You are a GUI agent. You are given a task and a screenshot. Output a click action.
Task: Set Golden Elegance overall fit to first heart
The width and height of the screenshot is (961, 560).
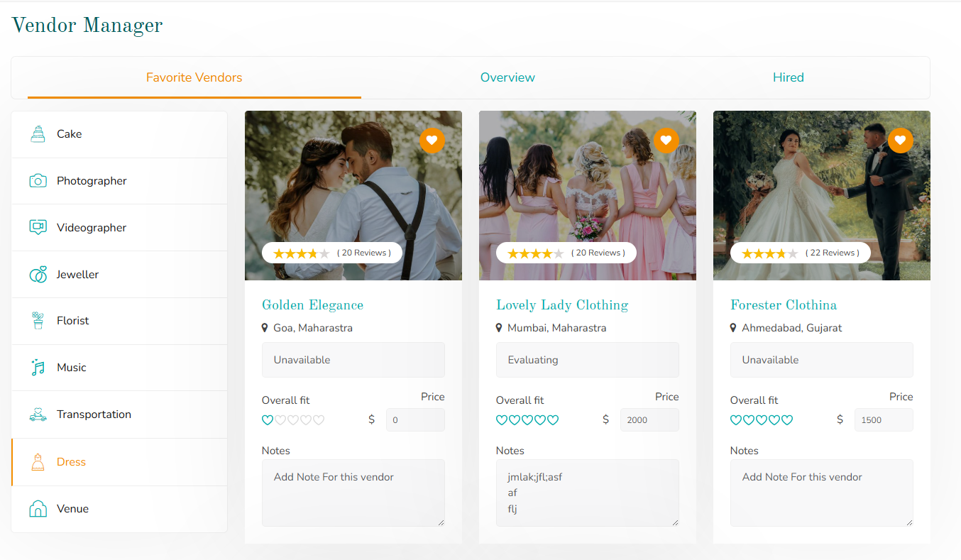268,420
